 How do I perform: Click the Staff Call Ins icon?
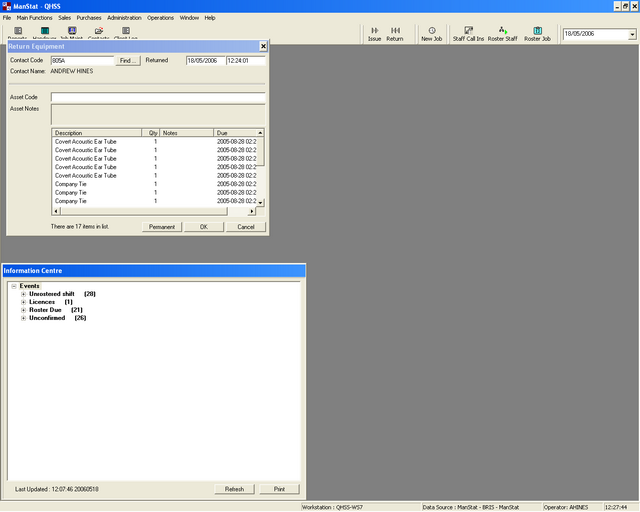[468, 34]
